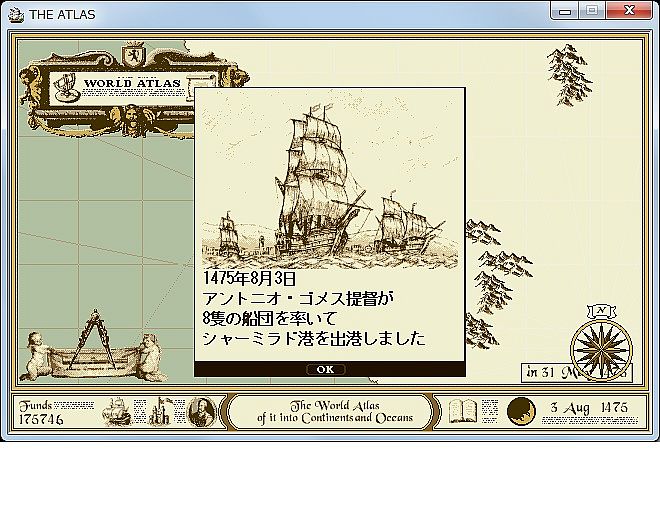Click the 1475年8月3日 date line in the dialog
This screenshot has height=520, width=660.
[x=250, y=278]
